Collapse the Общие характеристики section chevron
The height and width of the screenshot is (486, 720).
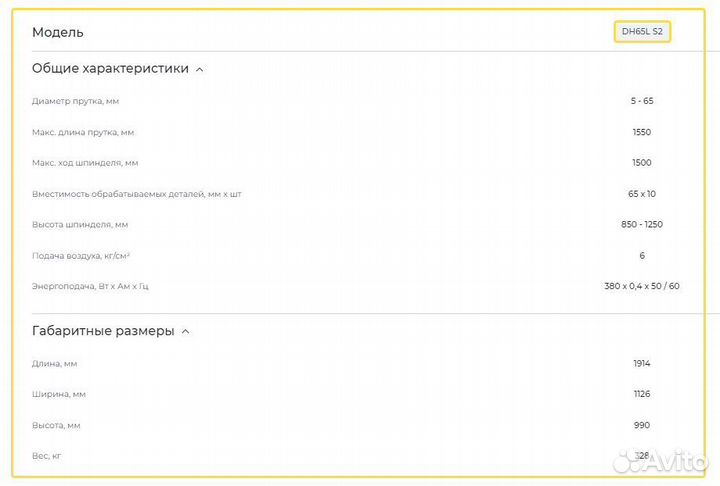[x=200, y=70]
